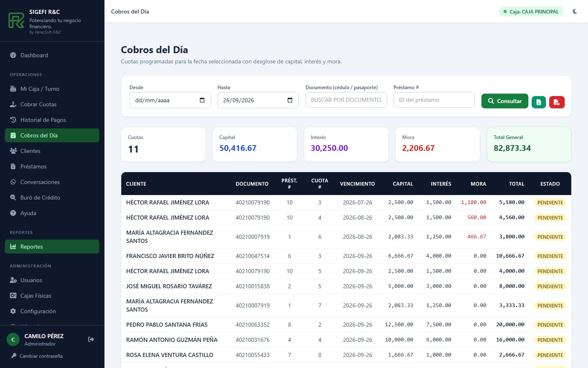
Task: Go to Cobrar Cuotas
Action: [x=52, y=104]
